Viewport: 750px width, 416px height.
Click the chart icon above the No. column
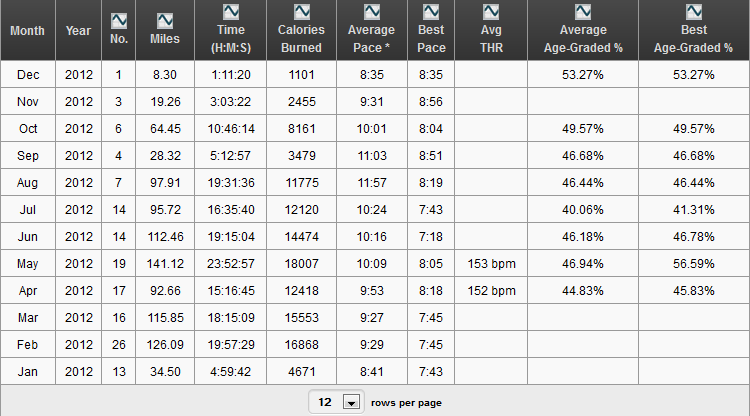coord(119,20)
